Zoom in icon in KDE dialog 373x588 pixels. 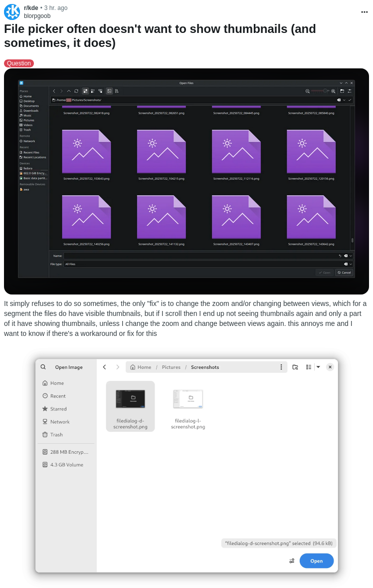click(333, 91)
